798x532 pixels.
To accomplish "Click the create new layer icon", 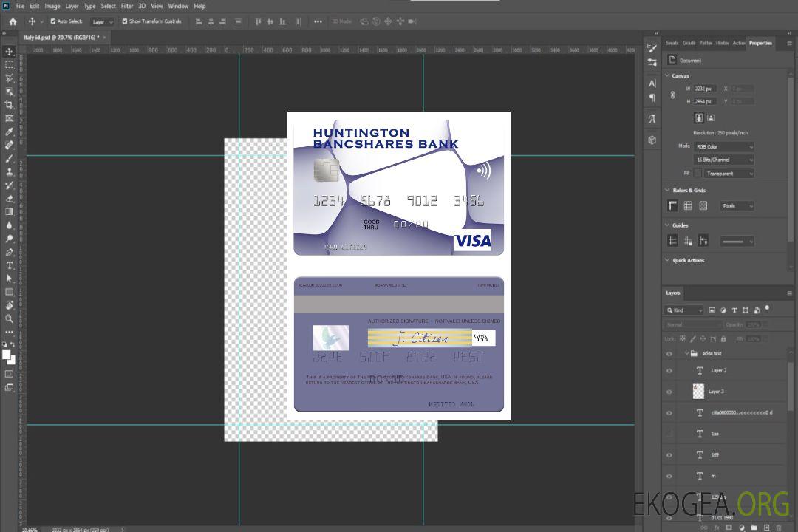I will [x=767, y=528].
